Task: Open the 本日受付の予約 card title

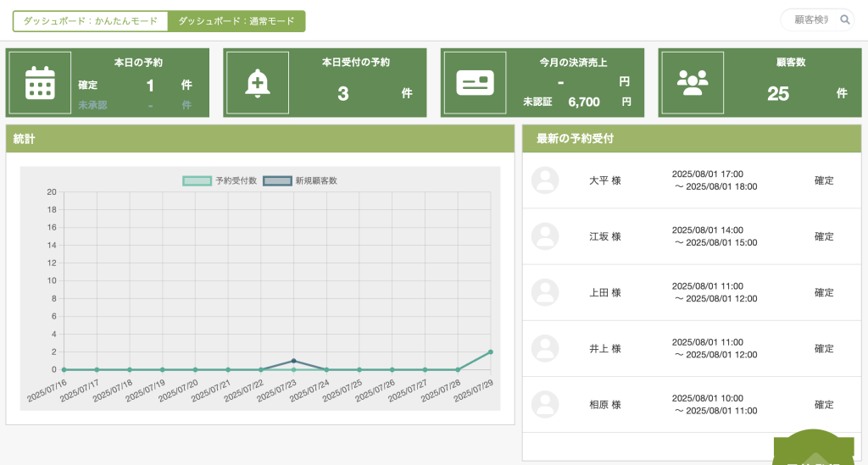Action: pyautogui.click(x=356, y=63)
